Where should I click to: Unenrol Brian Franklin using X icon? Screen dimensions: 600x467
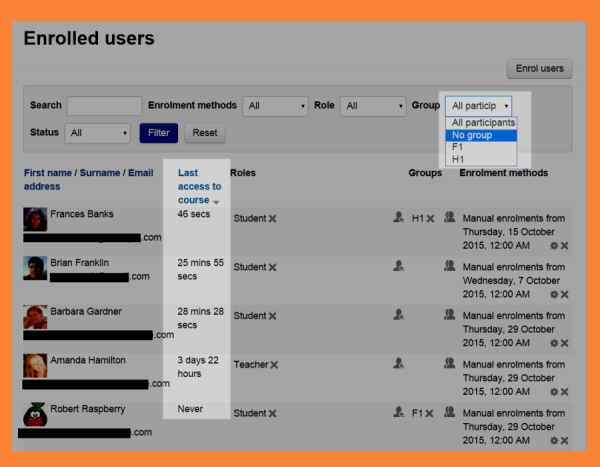[x=564, y=294]
